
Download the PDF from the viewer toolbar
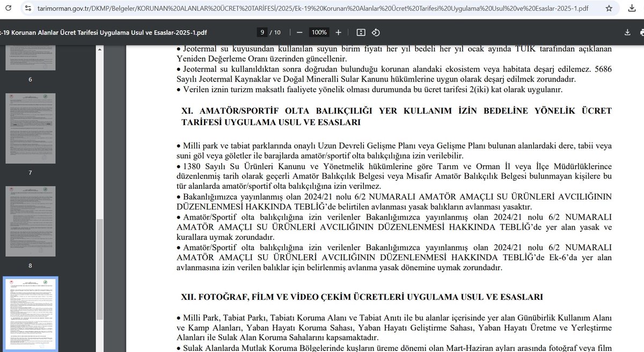coord(627,32)
